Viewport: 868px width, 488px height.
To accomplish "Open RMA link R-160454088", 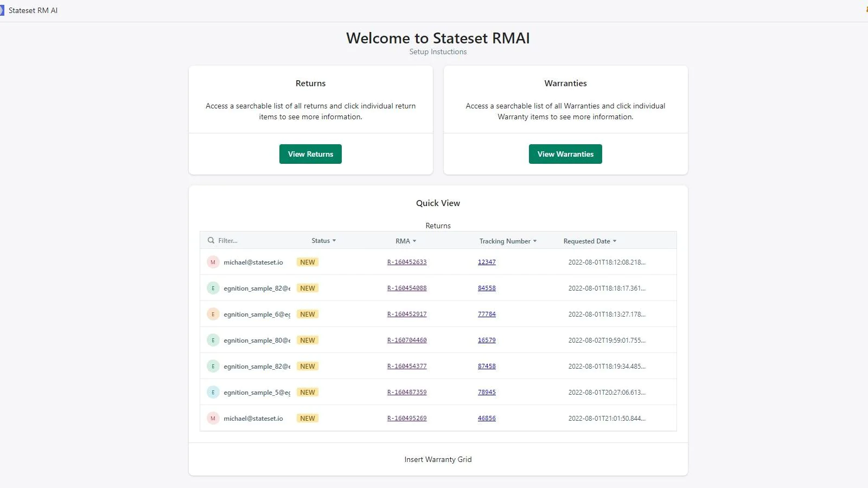I will [407, 288].
